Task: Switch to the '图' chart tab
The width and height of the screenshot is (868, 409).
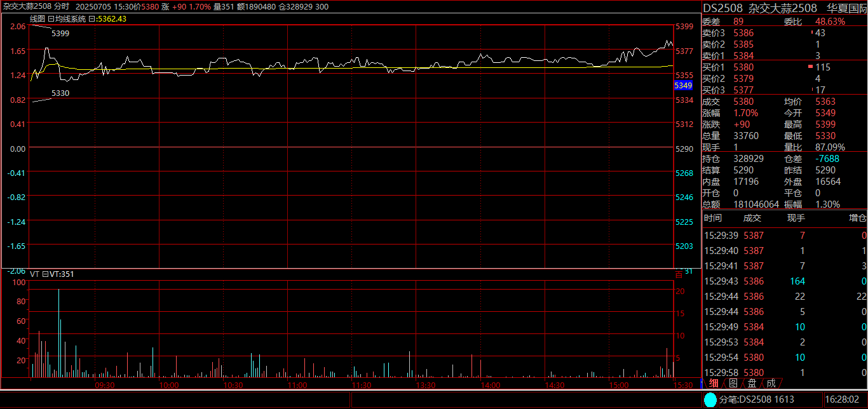Action: (733, 383)
